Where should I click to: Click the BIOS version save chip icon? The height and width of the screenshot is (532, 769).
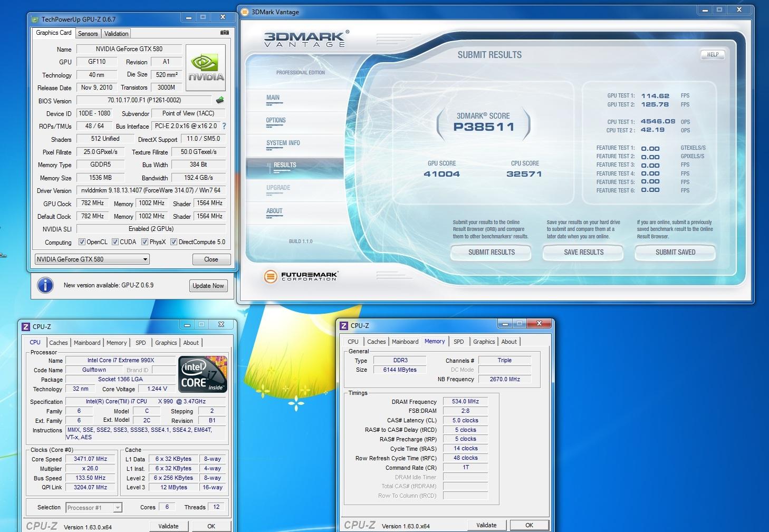coord(220,100)
